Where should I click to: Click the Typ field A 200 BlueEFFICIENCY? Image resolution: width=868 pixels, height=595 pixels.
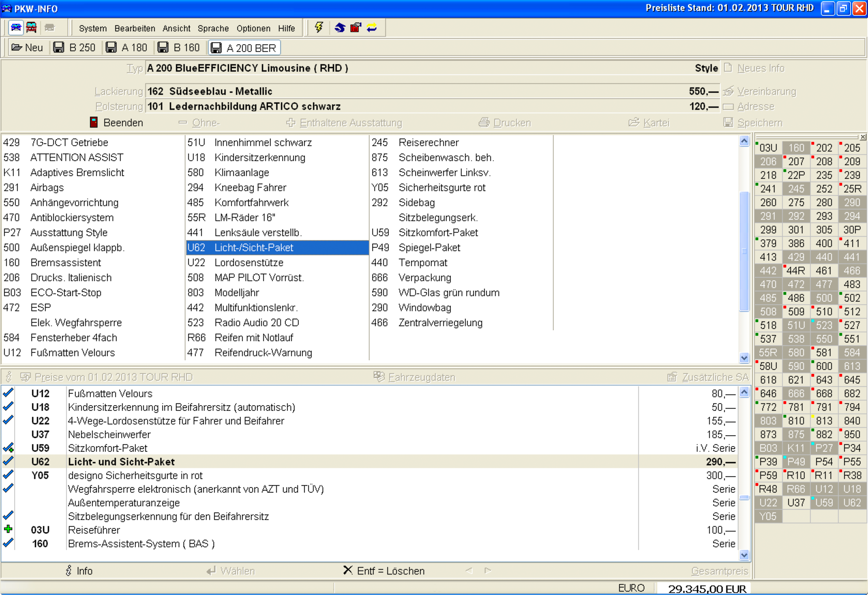[432, 68]
